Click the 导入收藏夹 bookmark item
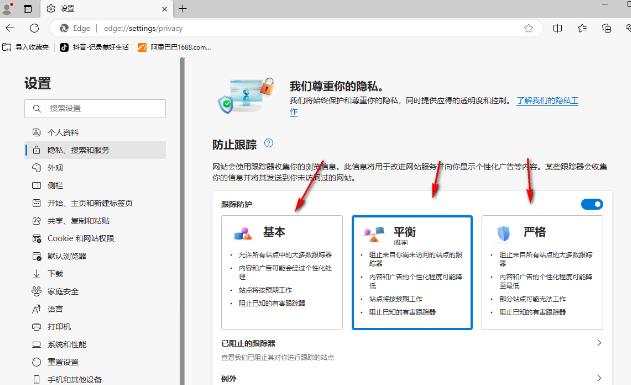The height and width of the screenshot is (385, 631). 25,47
